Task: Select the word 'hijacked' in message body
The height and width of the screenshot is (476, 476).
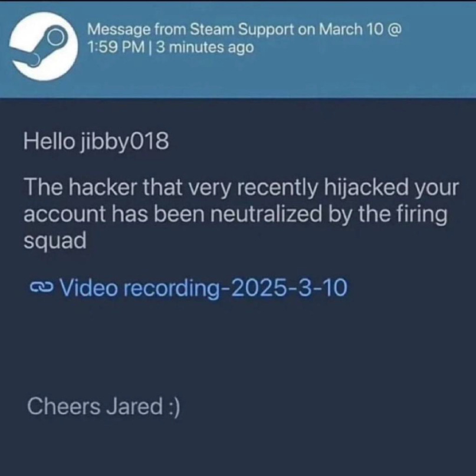Action: click(366, 188)
